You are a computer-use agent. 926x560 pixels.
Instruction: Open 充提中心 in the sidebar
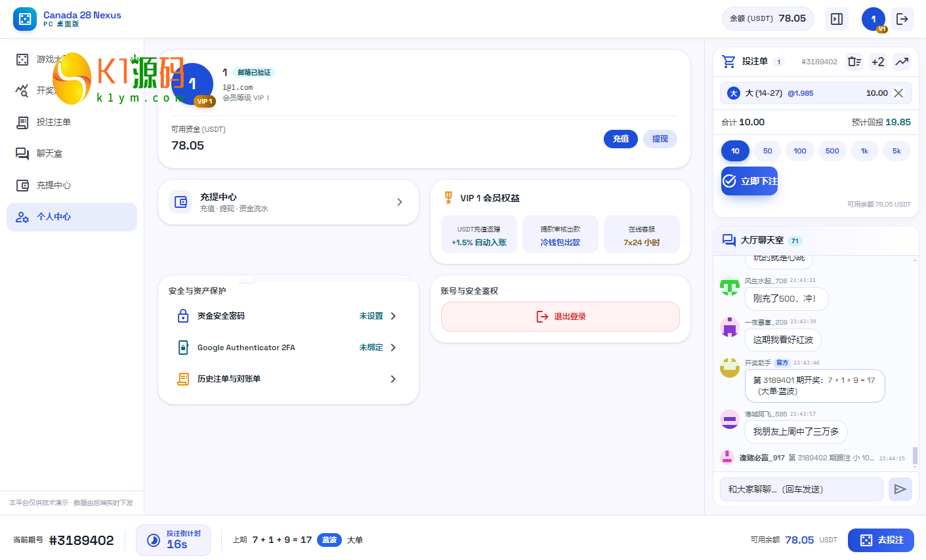click(72, 185)
